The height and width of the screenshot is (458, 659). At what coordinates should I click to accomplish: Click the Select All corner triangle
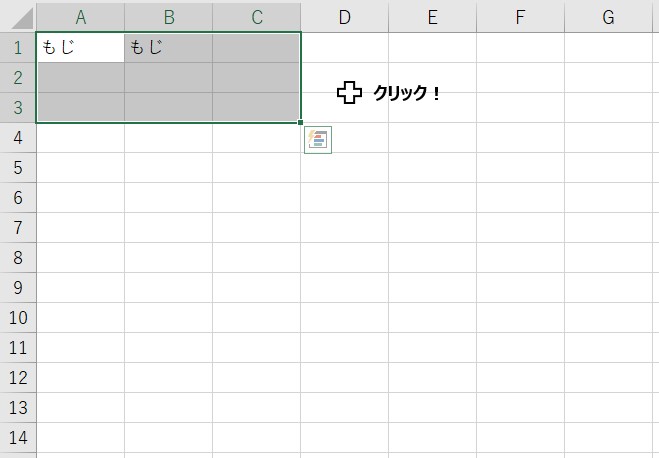pos(18,17)
